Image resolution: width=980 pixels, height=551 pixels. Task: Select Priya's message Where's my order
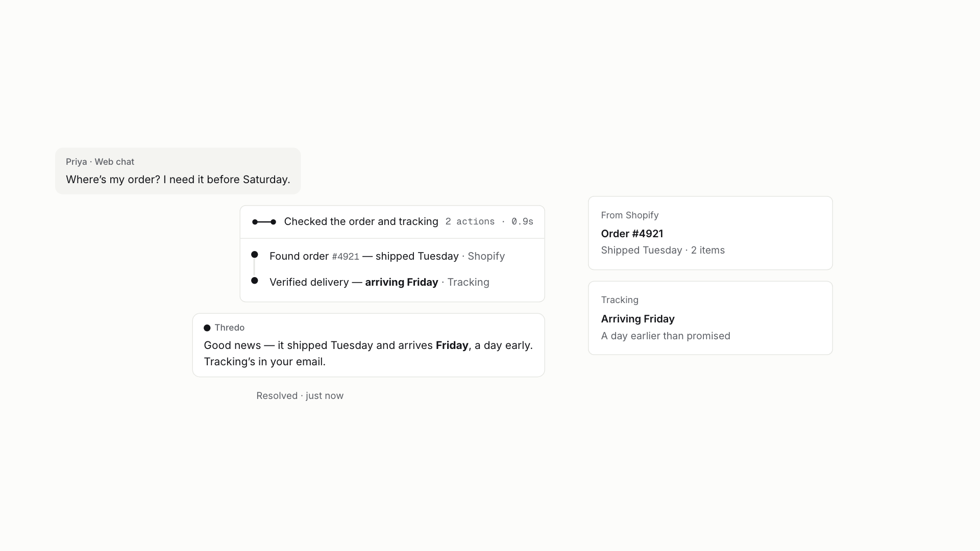point(178,180)
